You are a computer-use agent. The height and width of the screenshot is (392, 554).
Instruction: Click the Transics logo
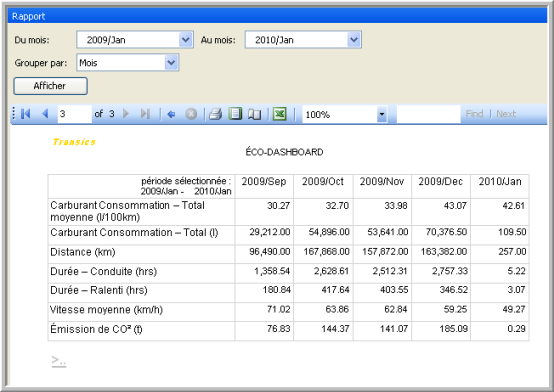[x=74, y=142]
